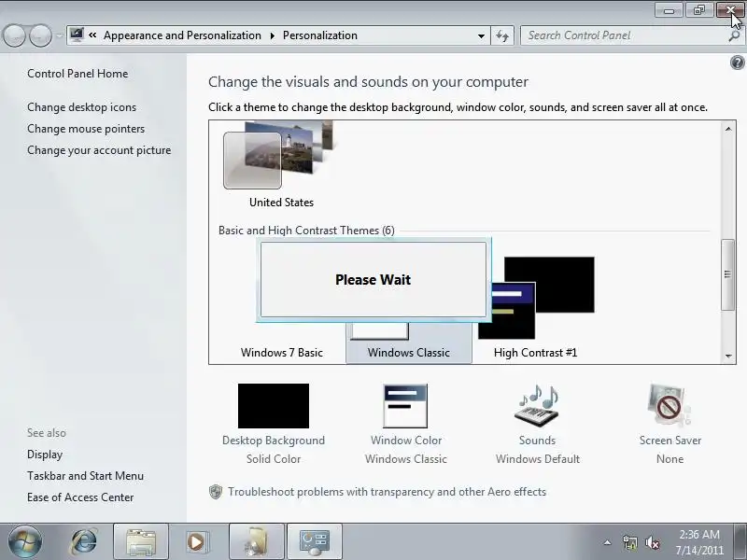The image size is (747, 560).
Task: Open Windows Explorer from the taskbar
Action: 141,541
